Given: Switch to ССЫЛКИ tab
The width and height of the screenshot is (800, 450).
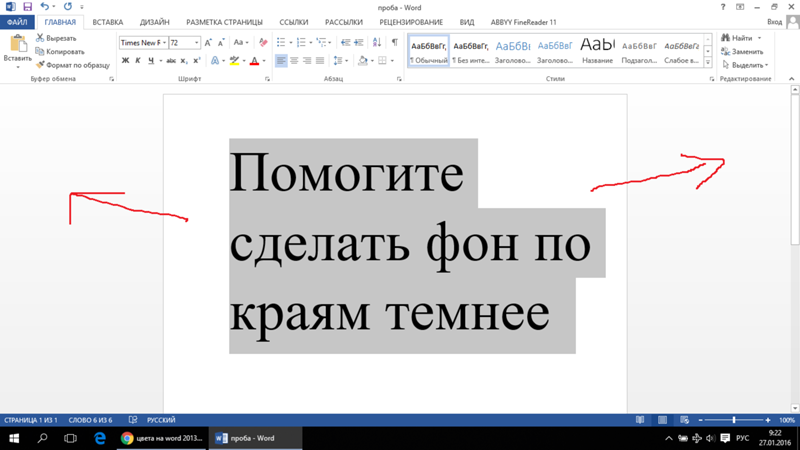Looking at the screenshot, I should pyautogui.click(x=294, y=22).
